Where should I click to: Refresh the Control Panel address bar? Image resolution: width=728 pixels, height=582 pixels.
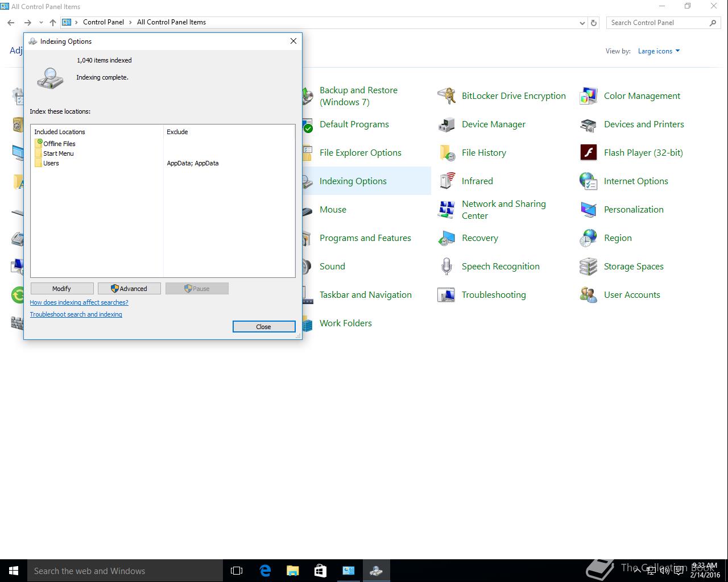594,23
